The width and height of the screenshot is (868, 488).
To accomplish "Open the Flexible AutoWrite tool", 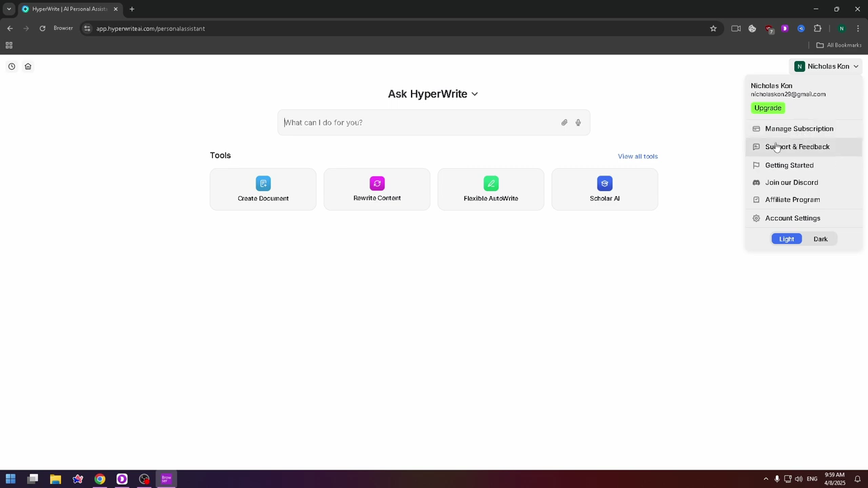I will [491, 189].
